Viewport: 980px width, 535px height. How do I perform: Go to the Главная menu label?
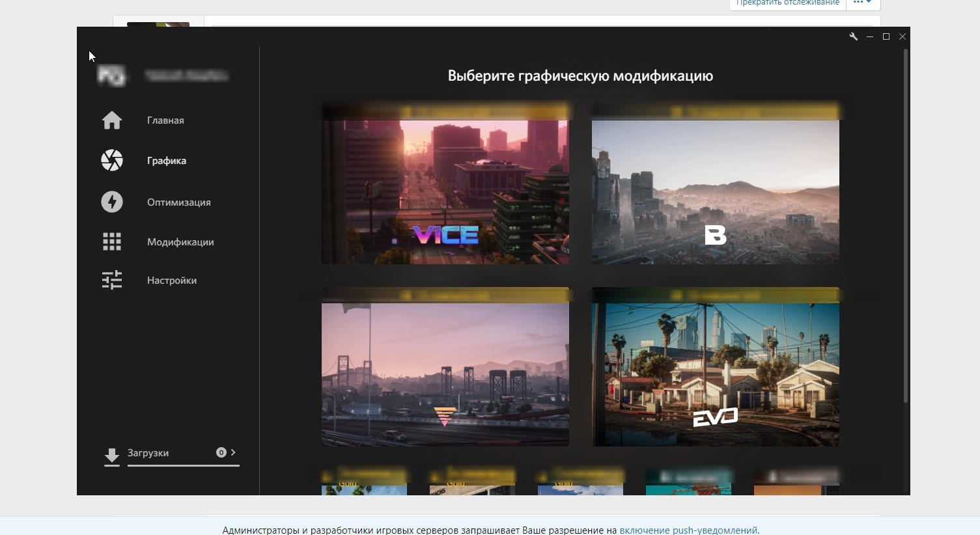coord(165,120)
